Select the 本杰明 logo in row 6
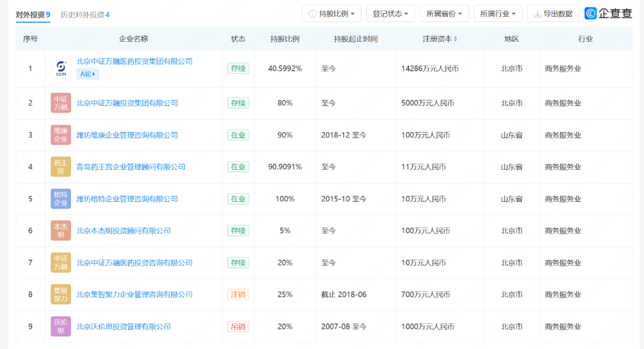Image resolution: width=644 pixels, height=349 pixels. click(60, 230)
